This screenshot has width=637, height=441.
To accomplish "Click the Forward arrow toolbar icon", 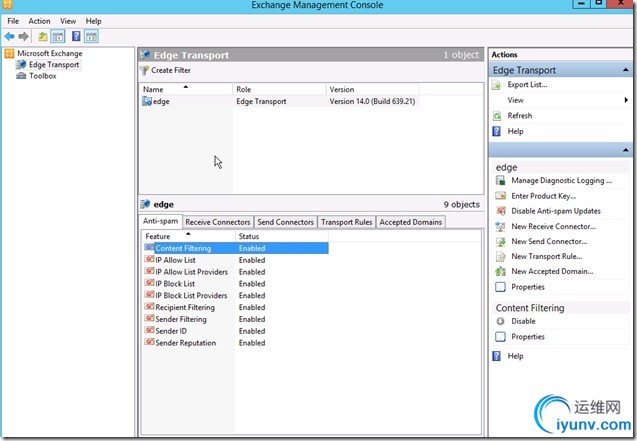I will tap(24, 37).
